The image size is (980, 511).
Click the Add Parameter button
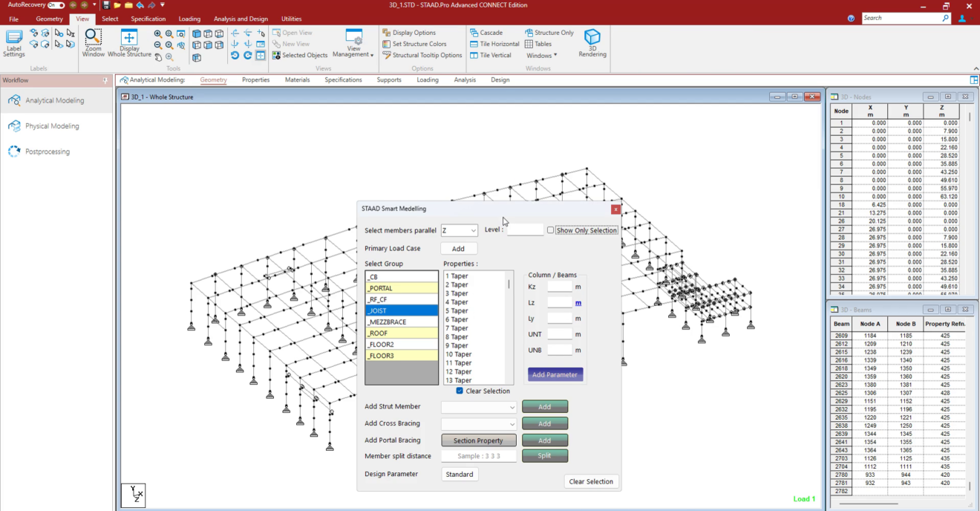(555, 374)
